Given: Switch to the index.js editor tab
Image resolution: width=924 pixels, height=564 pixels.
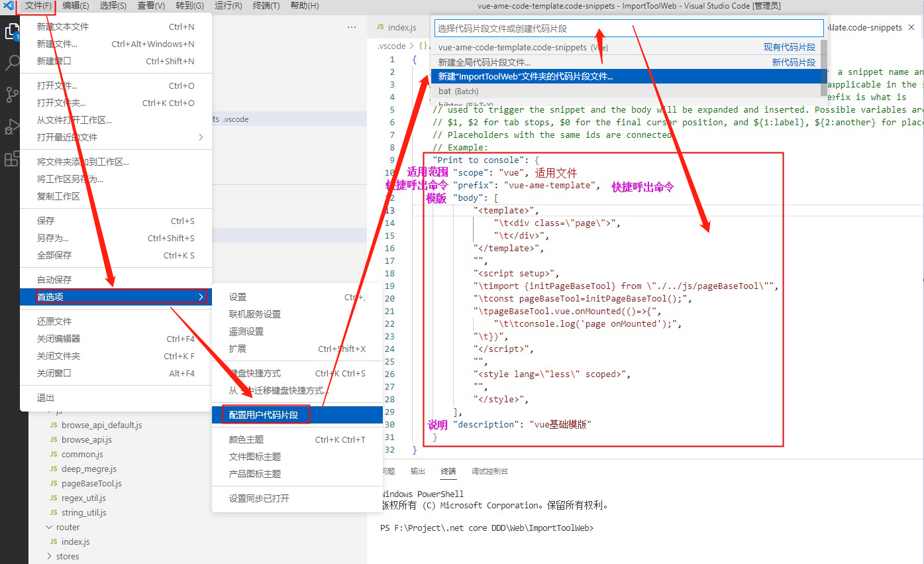Looking at the screenshot, I should (x=402, y=27).
